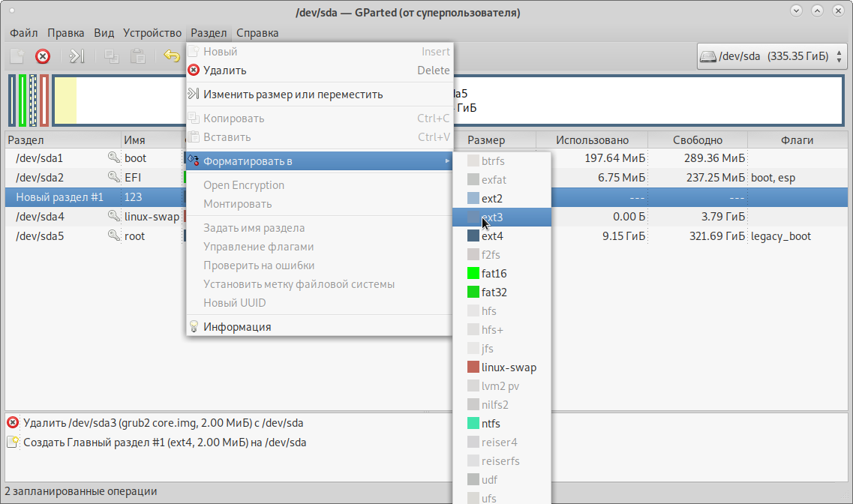
Task: Open the Справка menu
Action: tap(257, 32)
